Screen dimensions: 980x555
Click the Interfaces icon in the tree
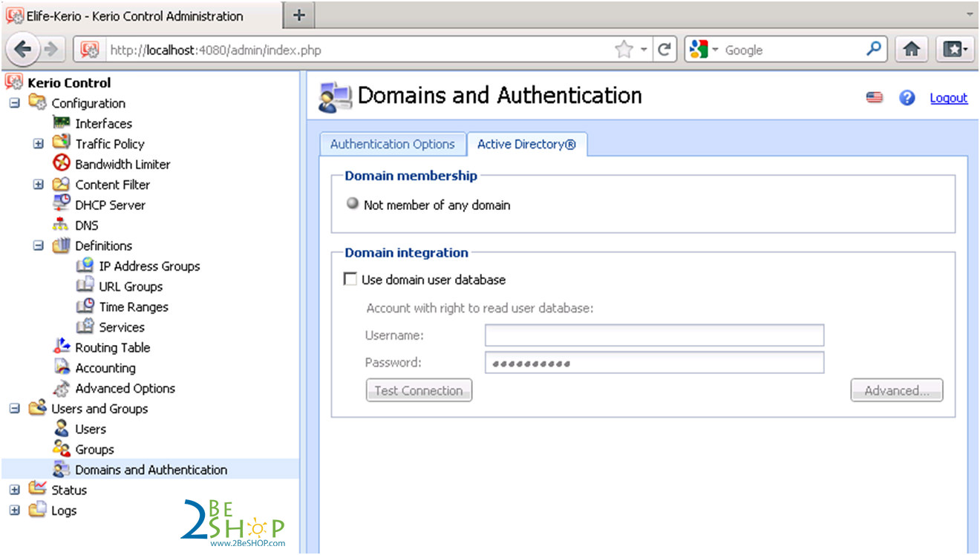62,123
